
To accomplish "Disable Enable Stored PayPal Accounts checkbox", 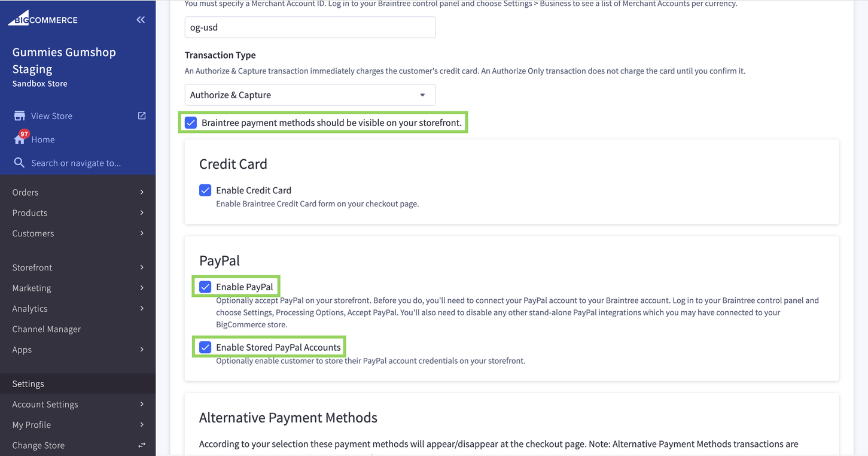I will [x=205, y=347].
